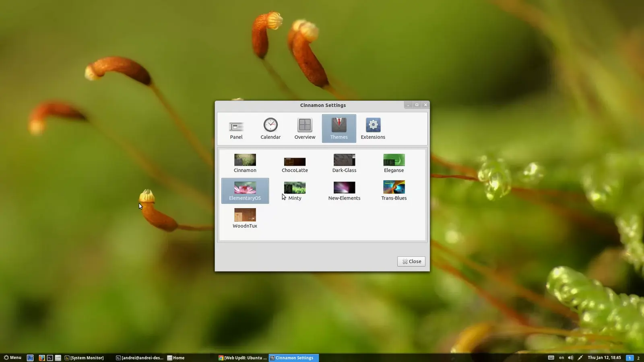Screen dimensions: 644x362
Task: Click the Cinnamon Settings taskbar entry
Action: pos(294,358)
